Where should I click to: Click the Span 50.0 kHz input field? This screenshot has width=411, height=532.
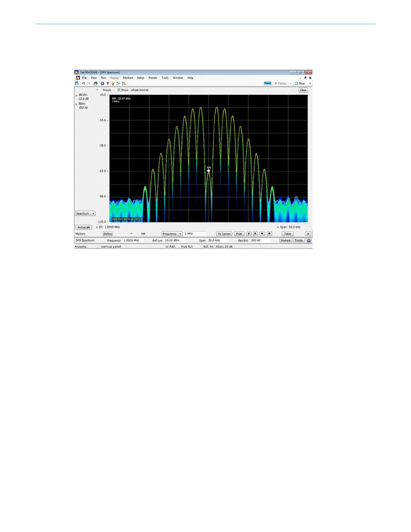[x=218, y=240]
